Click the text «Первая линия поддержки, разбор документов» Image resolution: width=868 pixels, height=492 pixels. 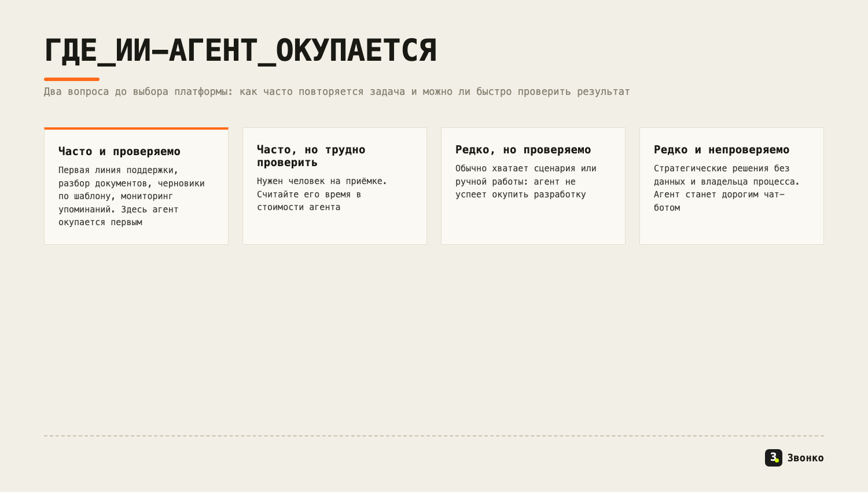point(132,196)
